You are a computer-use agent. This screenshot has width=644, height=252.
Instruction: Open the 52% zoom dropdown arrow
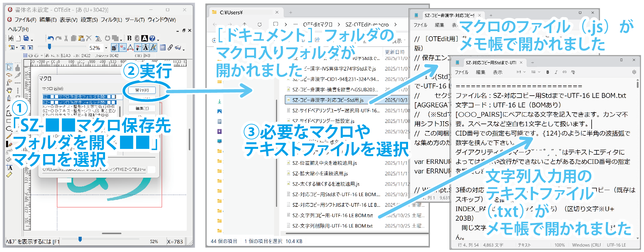point(106,48)
